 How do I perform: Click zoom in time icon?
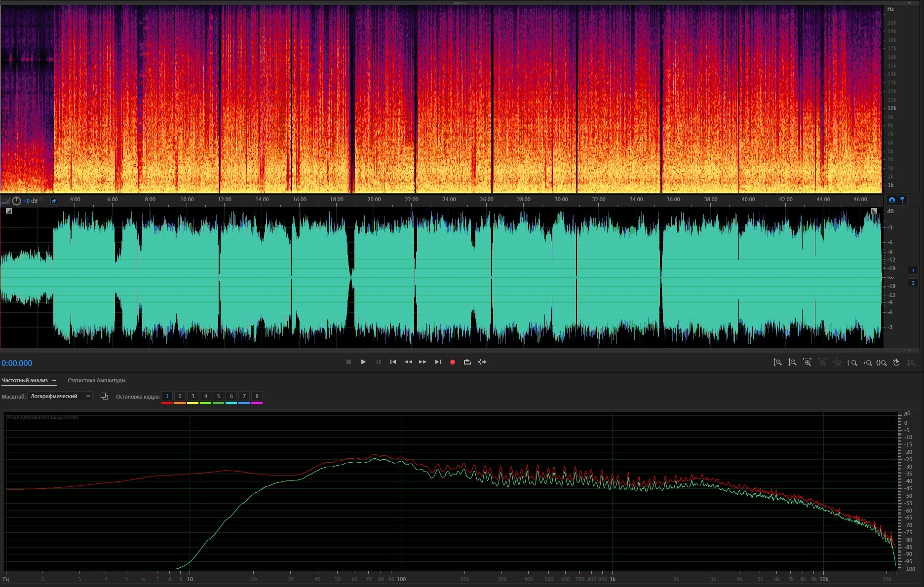point(807,363)
